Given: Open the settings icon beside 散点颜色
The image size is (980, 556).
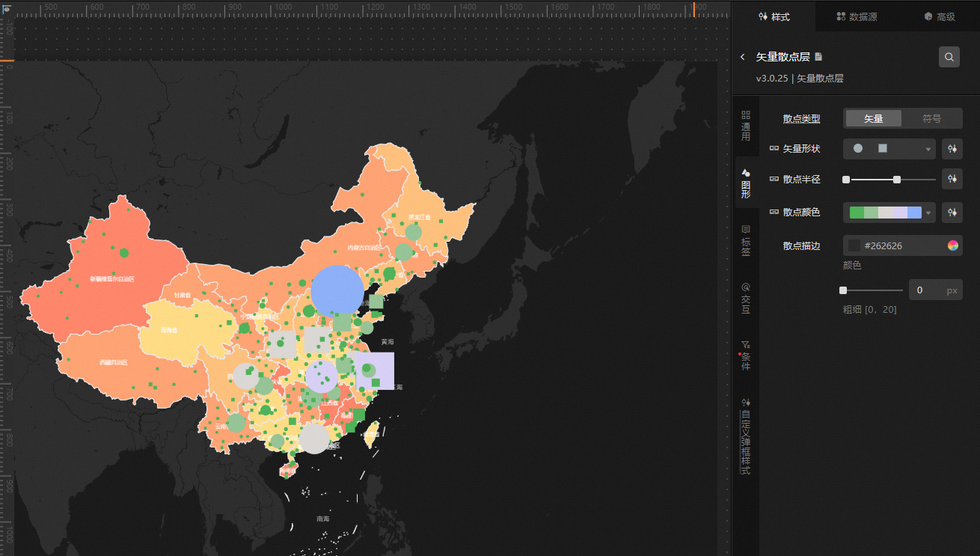Looking at the screenshot, I should click(x=952, y=213).
